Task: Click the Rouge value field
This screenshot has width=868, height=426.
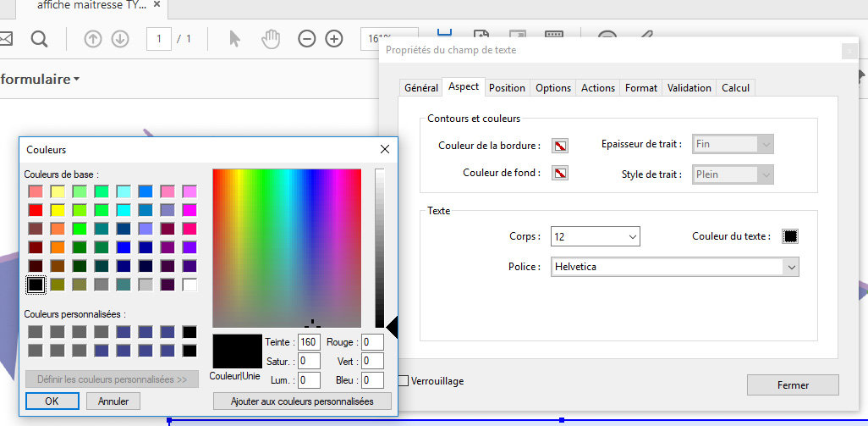Action: tap(372, 342)
